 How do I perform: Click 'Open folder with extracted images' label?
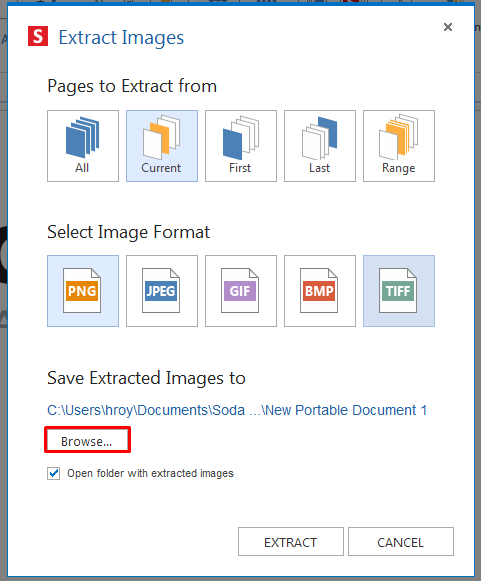point(150,473)
